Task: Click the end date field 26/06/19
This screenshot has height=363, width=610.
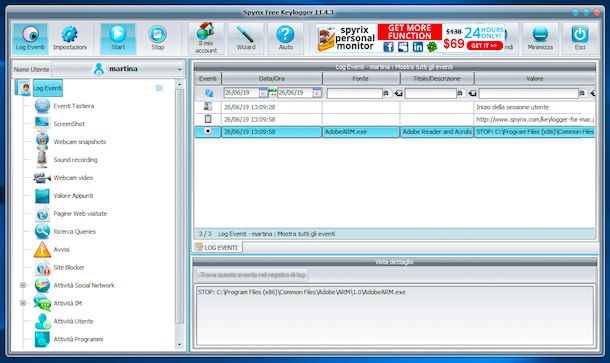Action: click(295, 93)
